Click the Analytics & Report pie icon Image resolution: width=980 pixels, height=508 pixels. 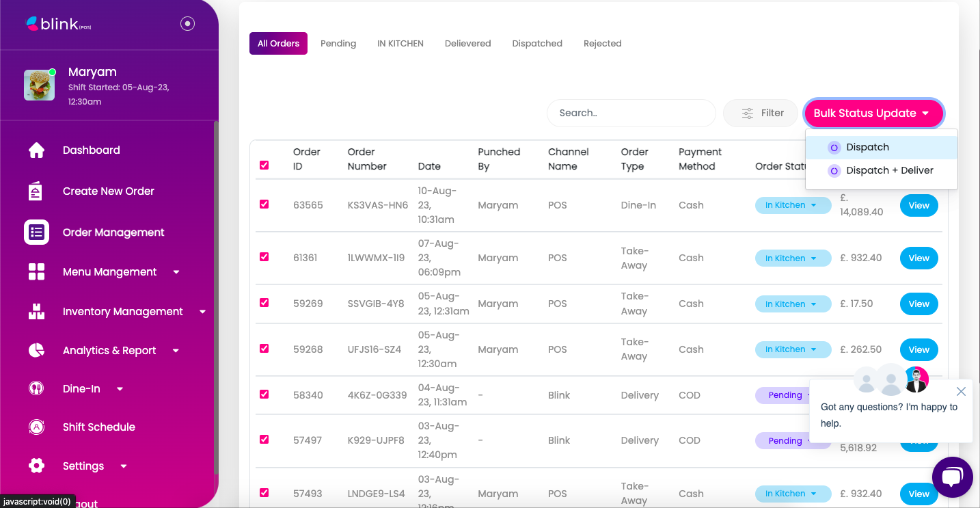[x=36, y=351]
